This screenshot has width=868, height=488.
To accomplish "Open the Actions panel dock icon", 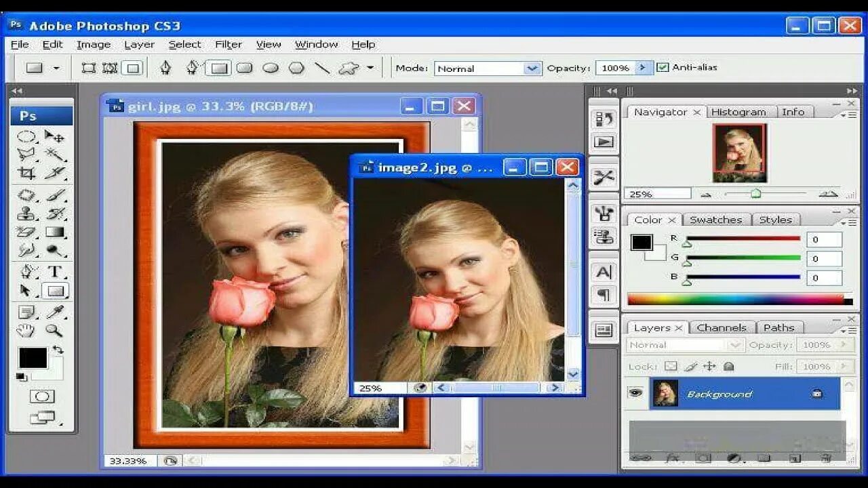I will pos(604,142).
